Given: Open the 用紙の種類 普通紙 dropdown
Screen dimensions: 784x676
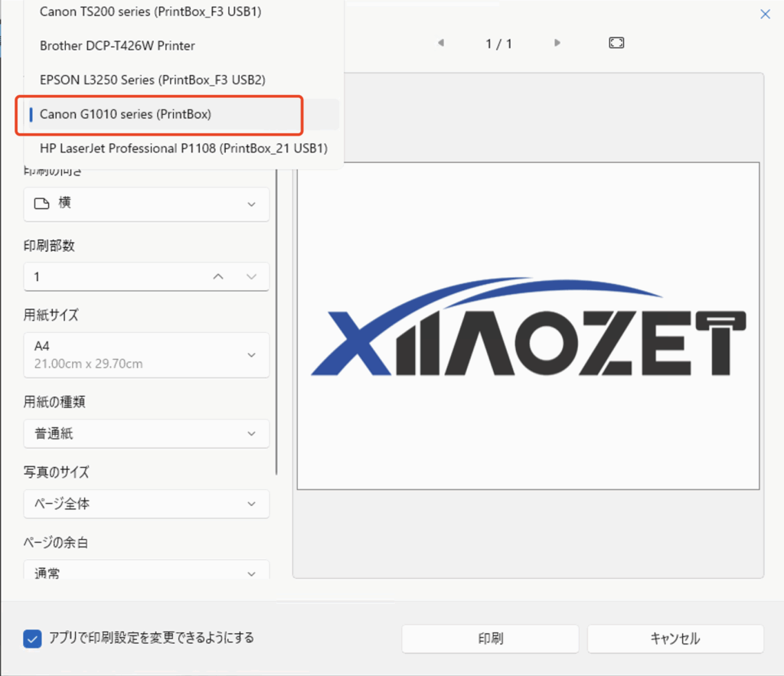Looking at the screenshot, I should (146, 434).
